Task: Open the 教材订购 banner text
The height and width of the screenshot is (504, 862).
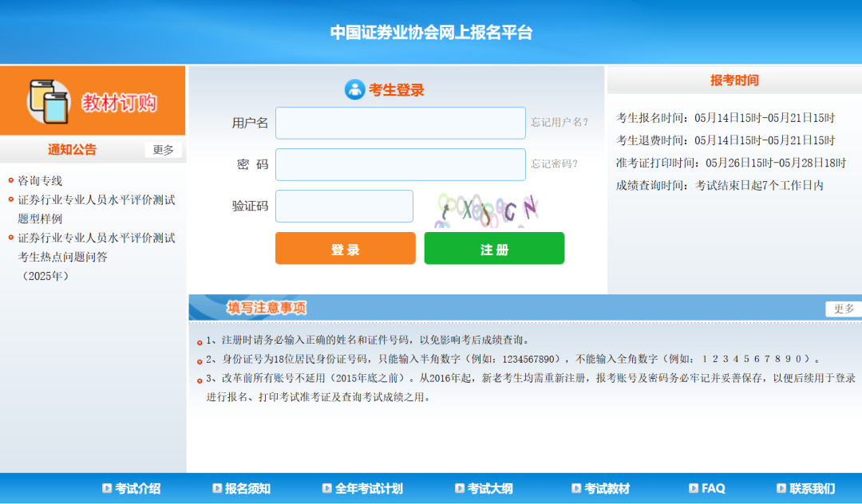Action: (119, 103)
